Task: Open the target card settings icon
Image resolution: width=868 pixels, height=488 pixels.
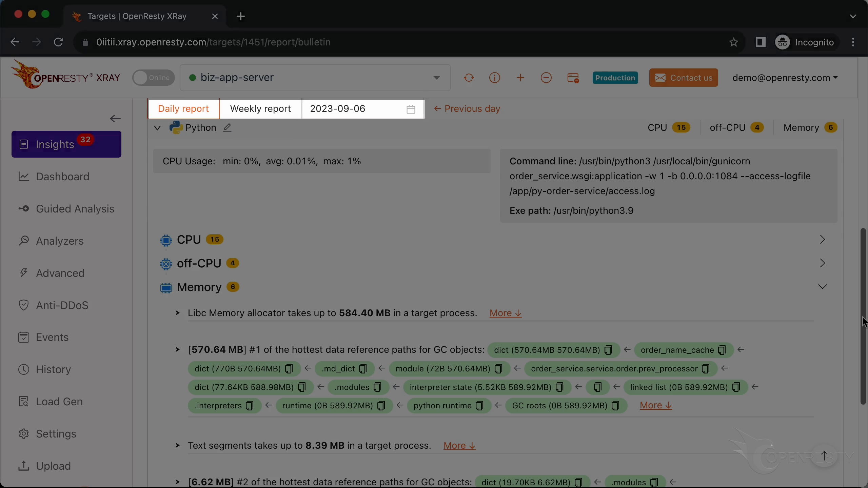Action: point(573,78)
